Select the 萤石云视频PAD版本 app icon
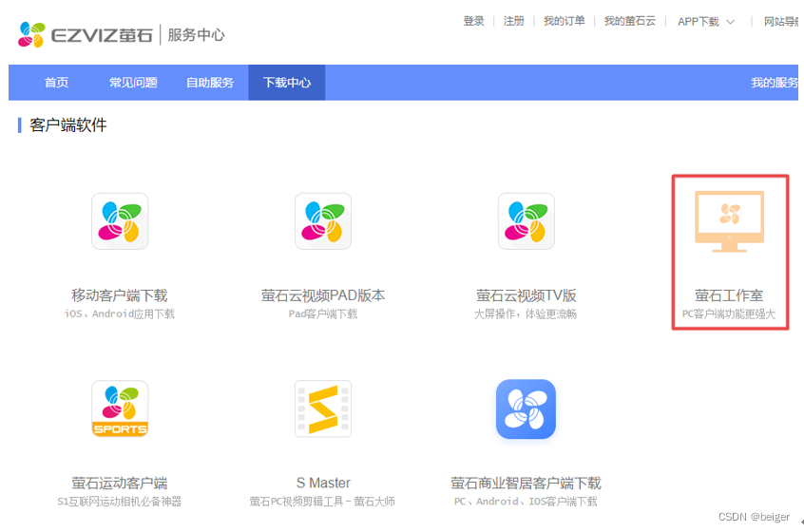Screen dimensions: 804x532 (323, 221)
